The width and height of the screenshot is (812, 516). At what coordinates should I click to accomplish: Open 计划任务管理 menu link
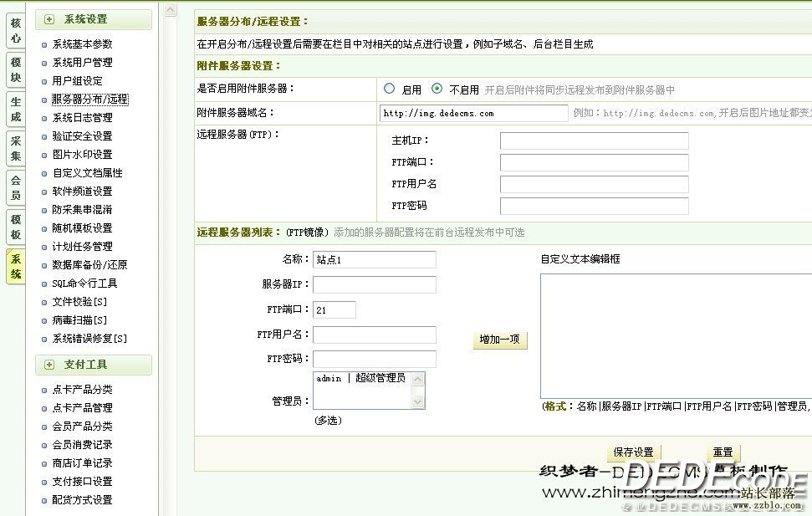click(82, 247)
